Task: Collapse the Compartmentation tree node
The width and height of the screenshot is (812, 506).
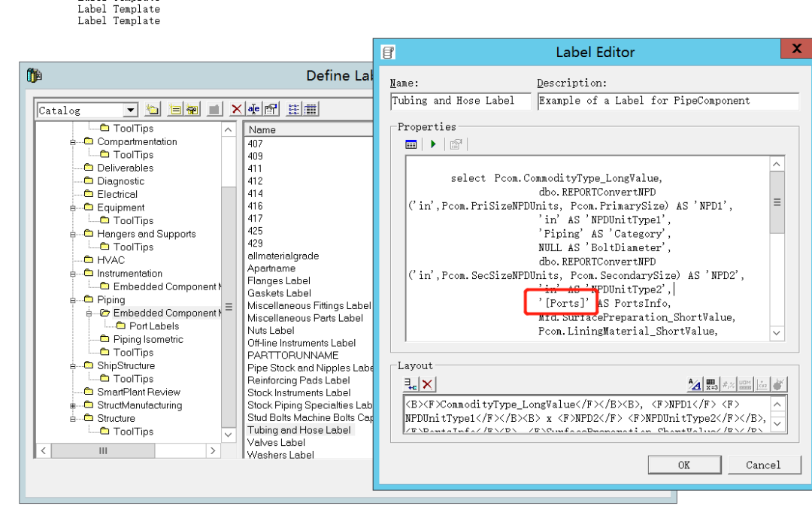Action: 73,142
